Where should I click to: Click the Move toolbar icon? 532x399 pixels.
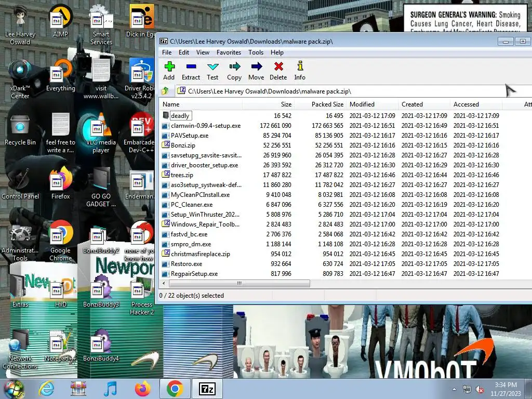[x=256, y=71]
